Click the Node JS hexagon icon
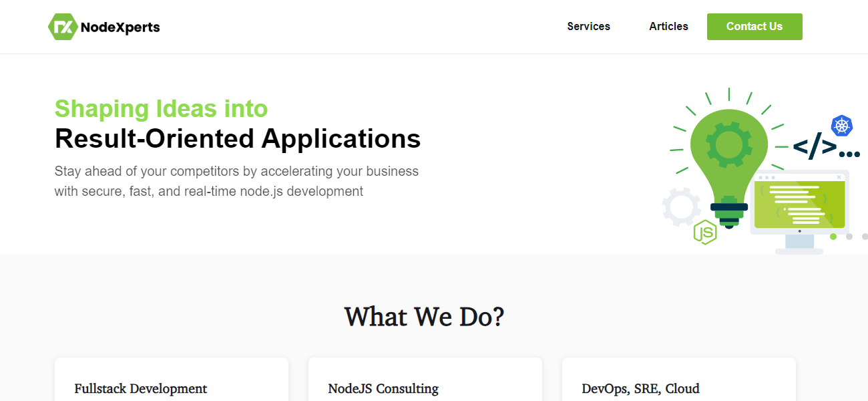The image size is (868, 401). (x=705, y=232)
